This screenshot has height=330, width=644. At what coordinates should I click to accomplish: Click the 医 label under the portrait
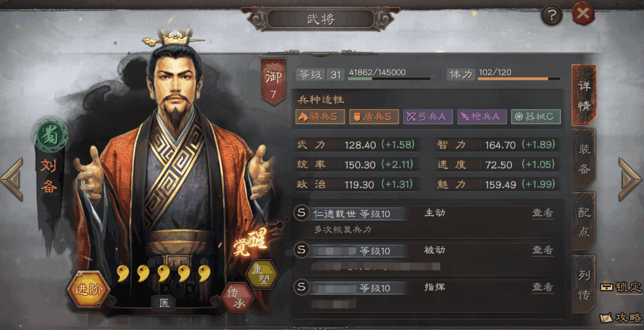[164, 303]
